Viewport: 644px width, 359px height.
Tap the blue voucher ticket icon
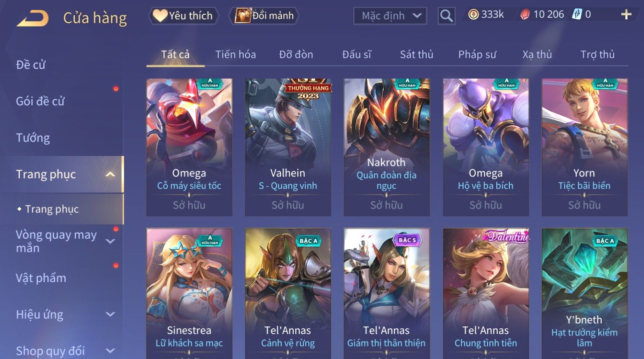pyautogui.click(x=577, y=14)
